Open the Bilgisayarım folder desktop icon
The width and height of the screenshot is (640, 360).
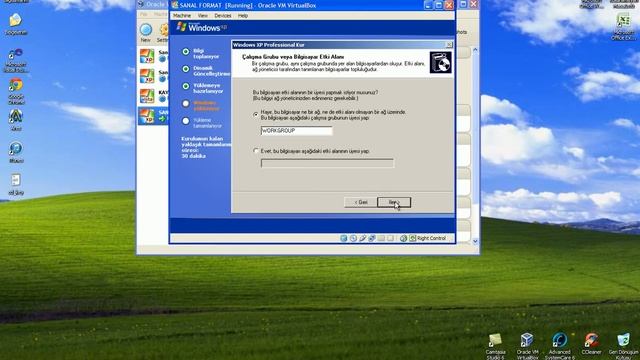click(16, 24)
